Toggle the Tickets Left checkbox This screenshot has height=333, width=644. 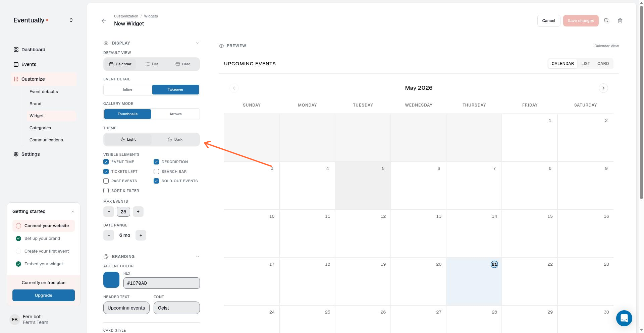coord(106,172)
